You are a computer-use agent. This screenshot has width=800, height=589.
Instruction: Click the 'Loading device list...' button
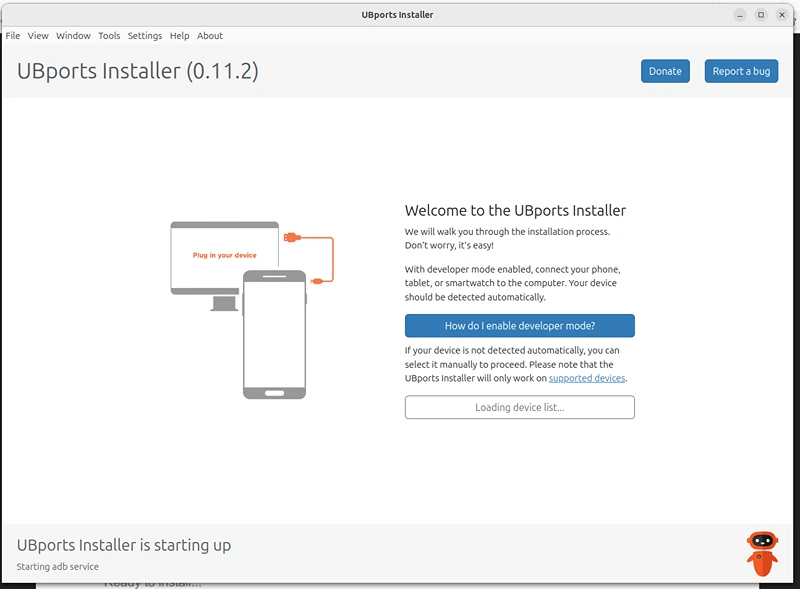519,407
